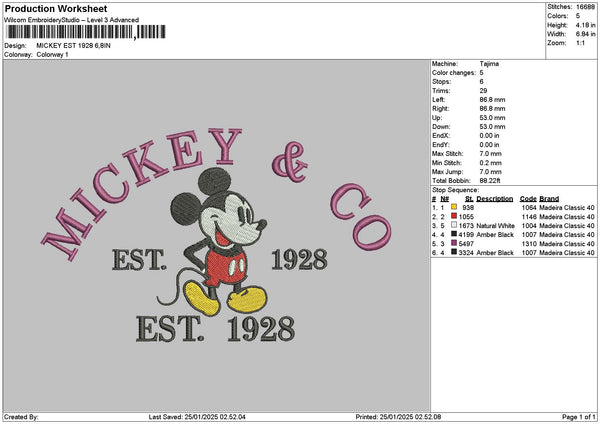The image size is (600, 424).
Task: Click the 'Printed: 25/01/2025 02.52.08' footer text
Action: tap(398, 417)
